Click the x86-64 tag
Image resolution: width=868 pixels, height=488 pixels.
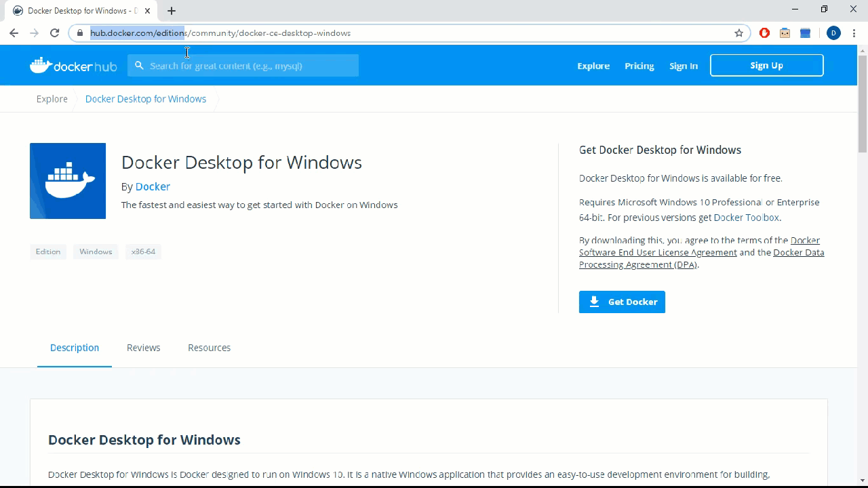click(143, 251)
